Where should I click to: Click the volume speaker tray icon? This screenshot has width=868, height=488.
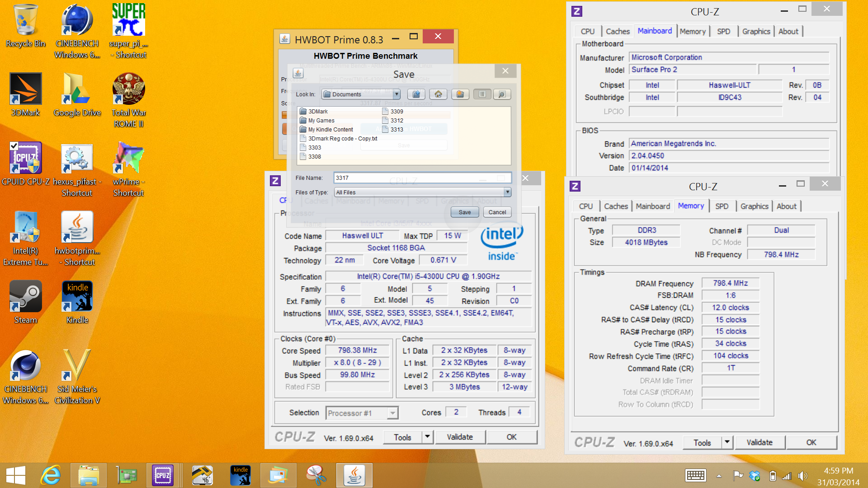pyautogui.click(x=802, y=476)
